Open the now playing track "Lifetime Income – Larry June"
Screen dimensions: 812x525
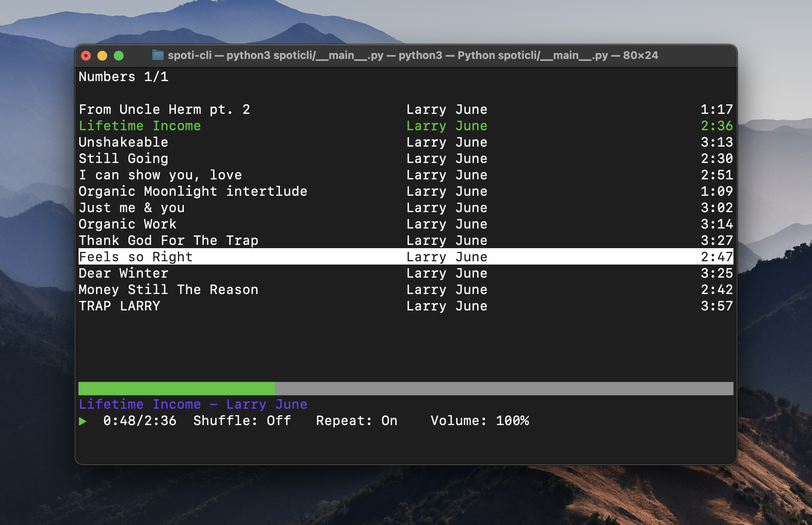(x=192, y=404)
